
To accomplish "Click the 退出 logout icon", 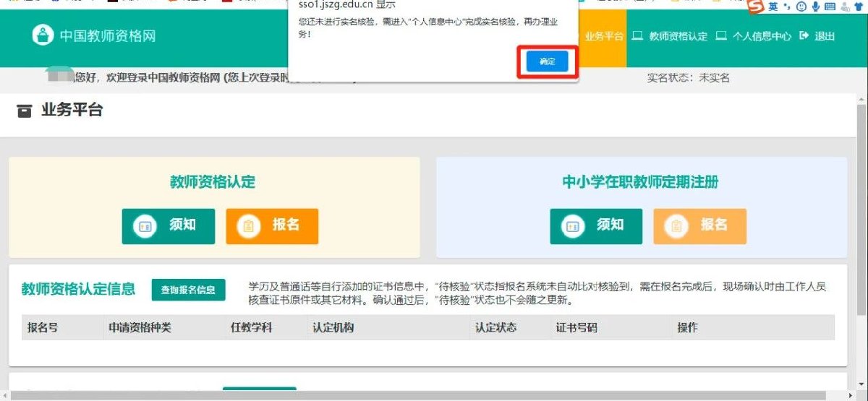I will (x=804, y=35).
